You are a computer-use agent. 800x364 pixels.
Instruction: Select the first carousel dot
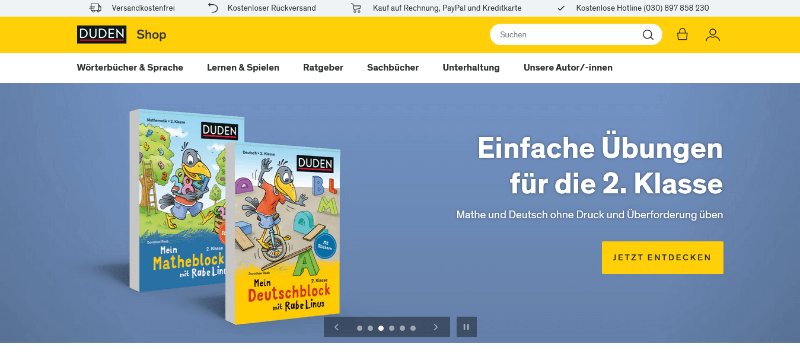click(x=360, y=328)
